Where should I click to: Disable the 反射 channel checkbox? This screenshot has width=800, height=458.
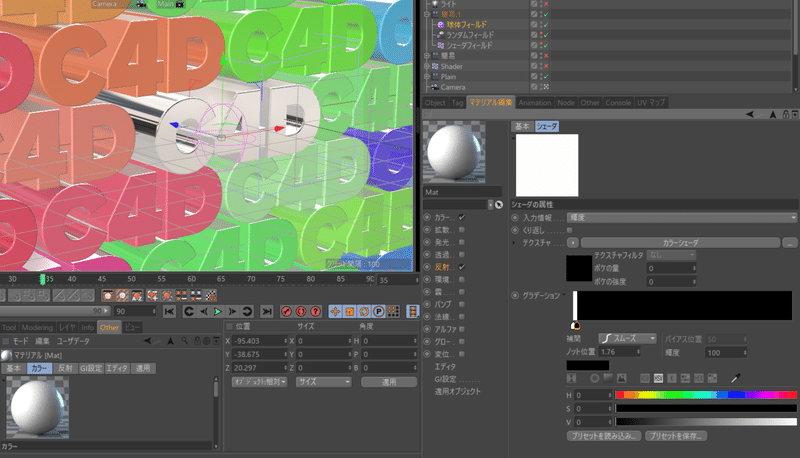click(x=462, y=267)
